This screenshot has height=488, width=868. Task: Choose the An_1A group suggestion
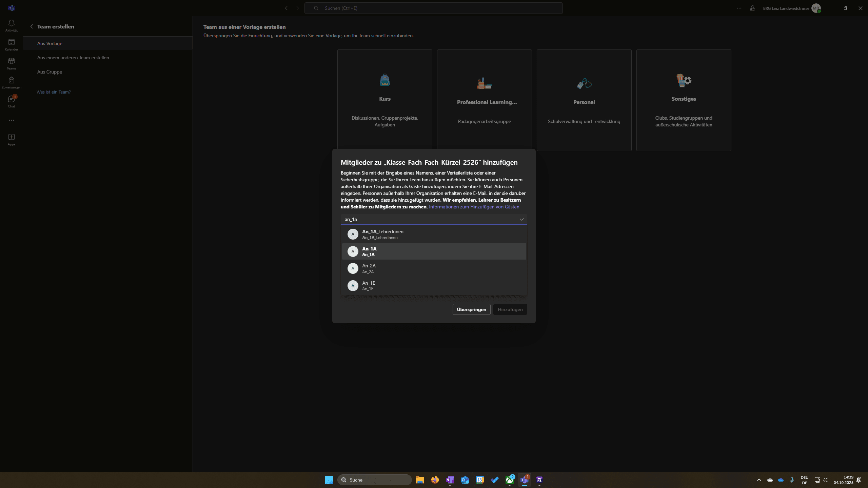click(434, 251)
